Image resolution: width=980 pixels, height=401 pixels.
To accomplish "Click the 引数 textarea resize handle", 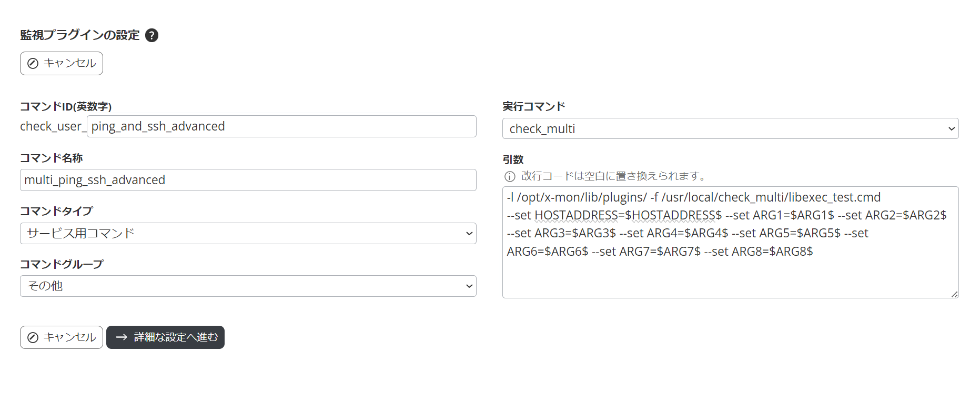I will point(954,294).
